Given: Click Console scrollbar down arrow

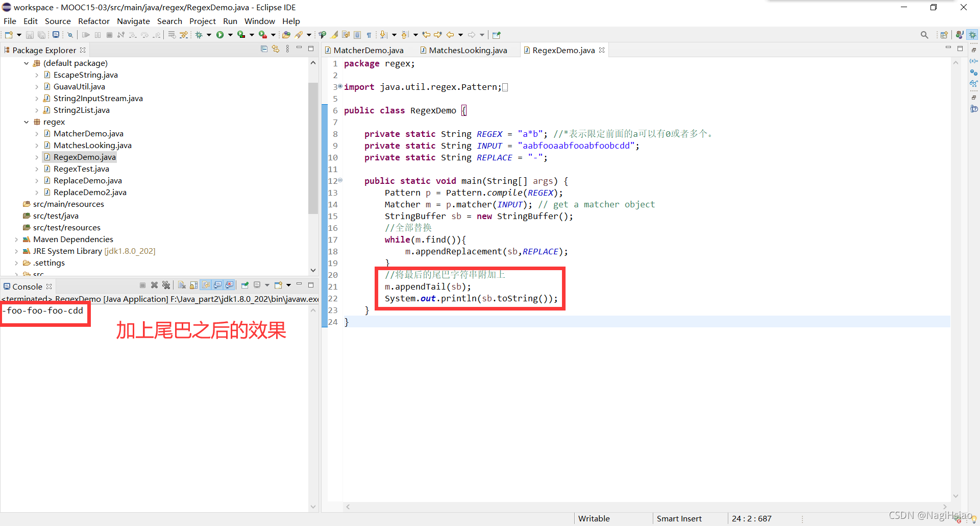Looking at the screenshot, I should click(313, 507).
